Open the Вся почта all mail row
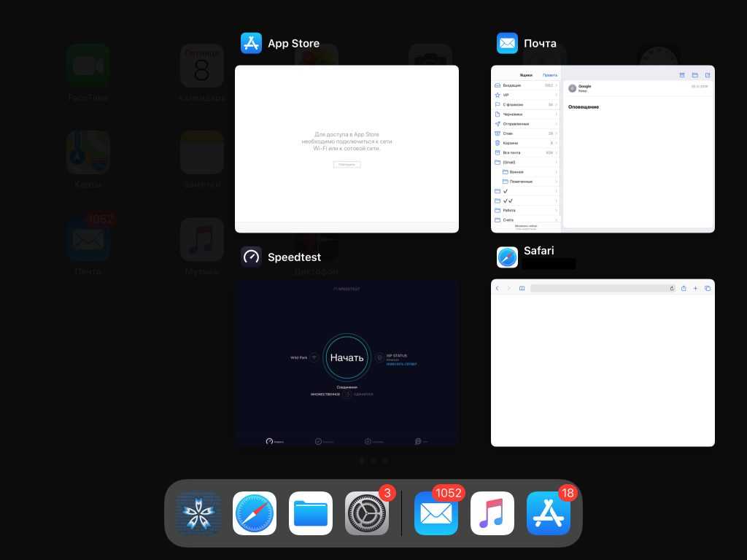Viewport: 747px width, 560px height. tap(526, 152)
